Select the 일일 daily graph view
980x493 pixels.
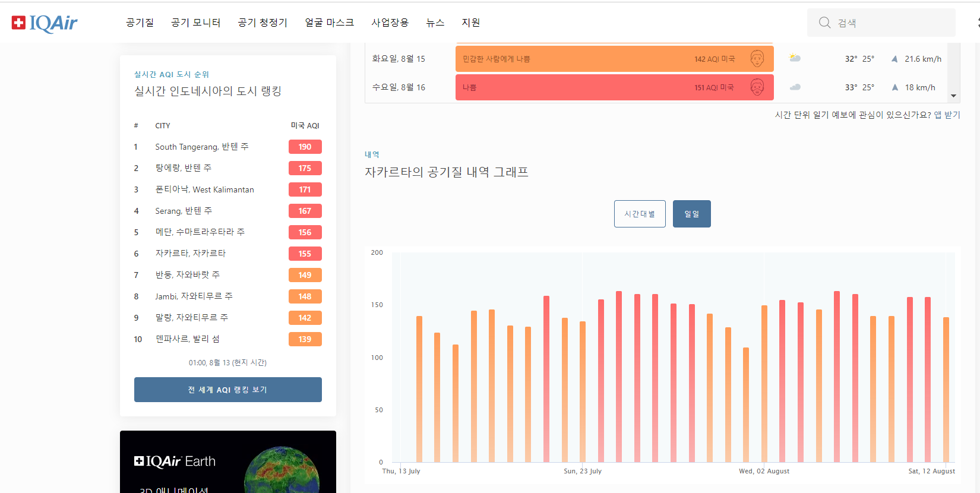coord(691,214)
